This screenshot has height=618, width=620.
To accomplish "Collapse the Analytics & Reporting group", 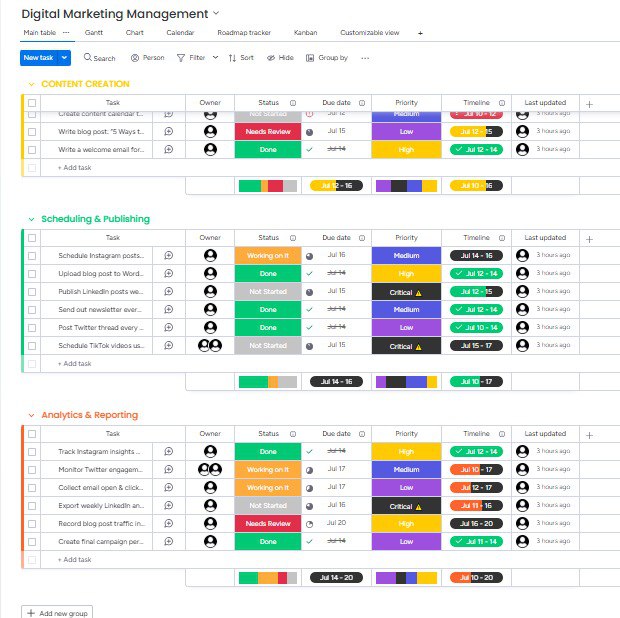I will 32,415.
